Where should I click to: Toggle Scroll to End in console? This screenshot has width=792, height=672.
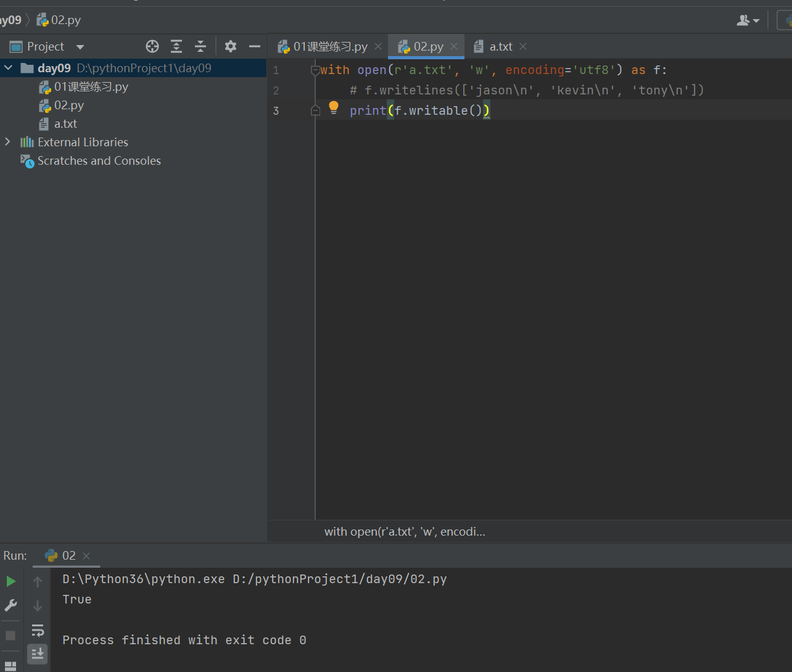point(38,653)
